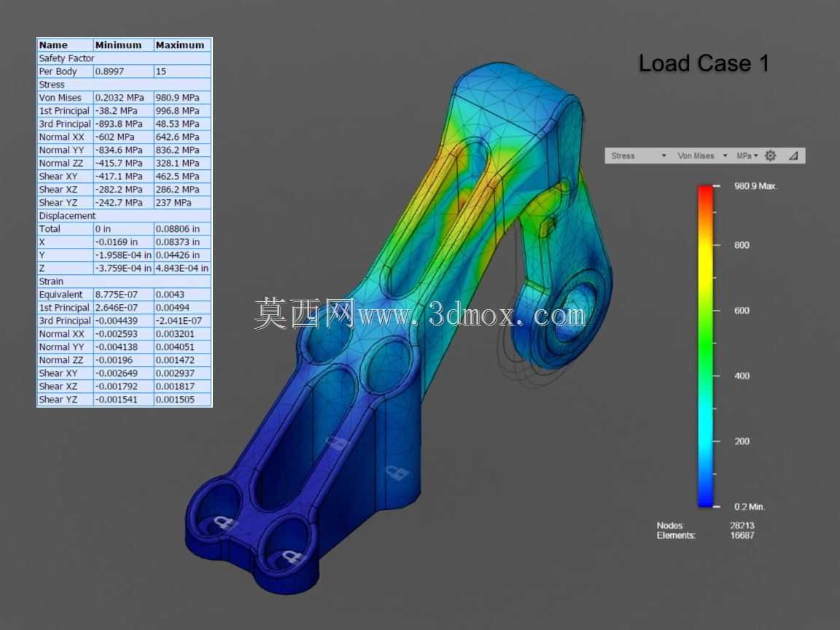This screenshot has width=840, height=630.
Task: Click the 980.9 MPa maximum cell
Action: 183,98
